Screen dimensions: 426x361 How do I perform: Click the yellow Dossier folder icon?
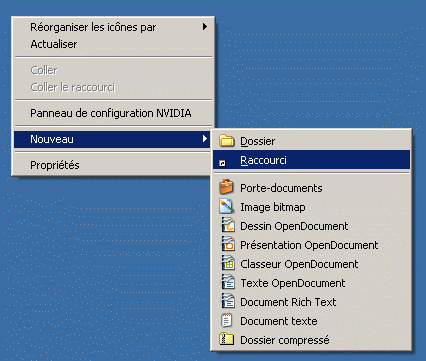[227, 141]
